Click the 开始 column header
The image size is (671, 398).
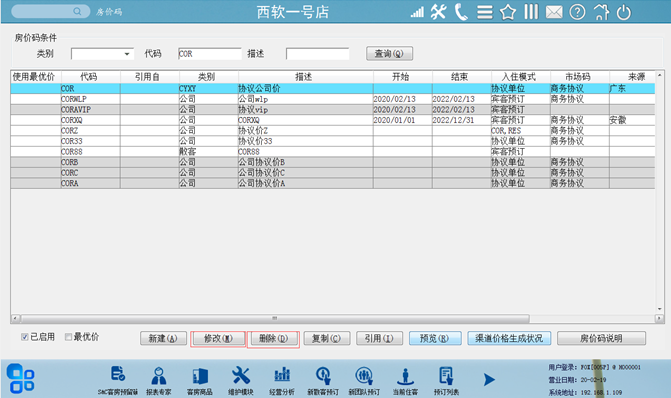pos(403,77)
